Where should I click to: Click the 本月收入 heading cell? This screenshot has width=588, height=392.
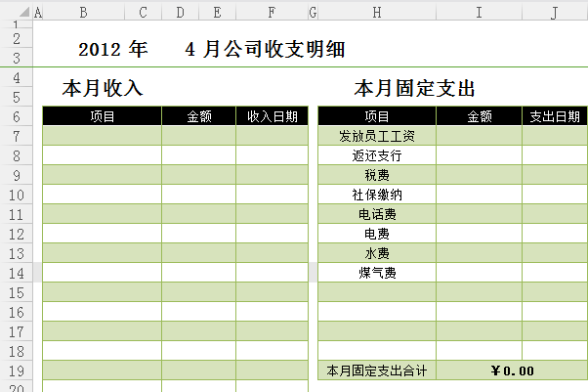[103, 89]
